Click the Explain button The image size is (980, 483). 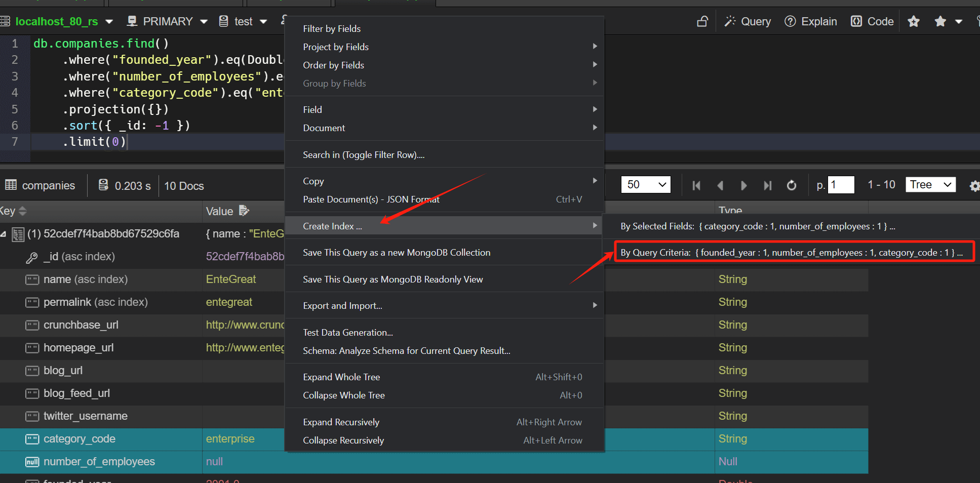coord(811,21)
